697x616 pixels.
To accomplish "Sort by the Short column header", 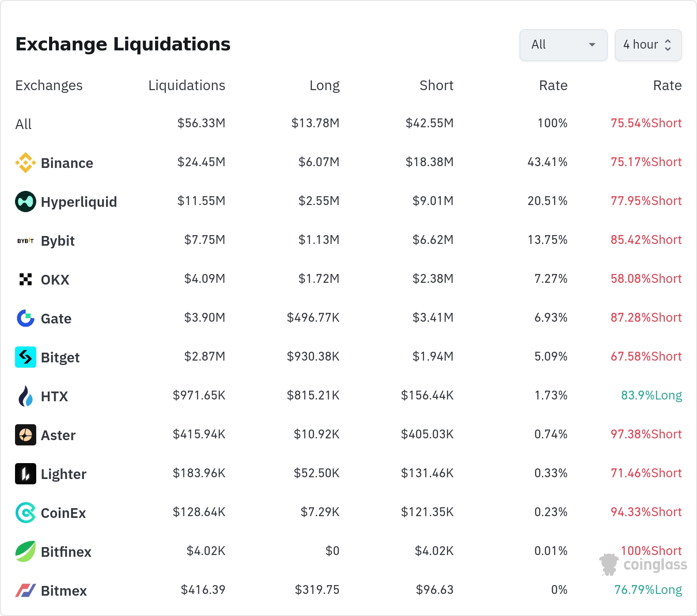I will click(x=436, y=85).
